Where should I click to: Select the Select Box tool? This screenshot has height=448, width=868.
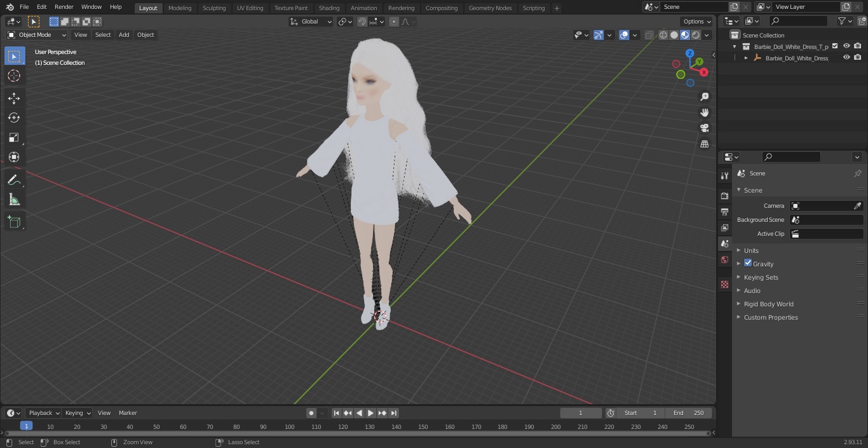pyautogui.click(x=14, y=57)
